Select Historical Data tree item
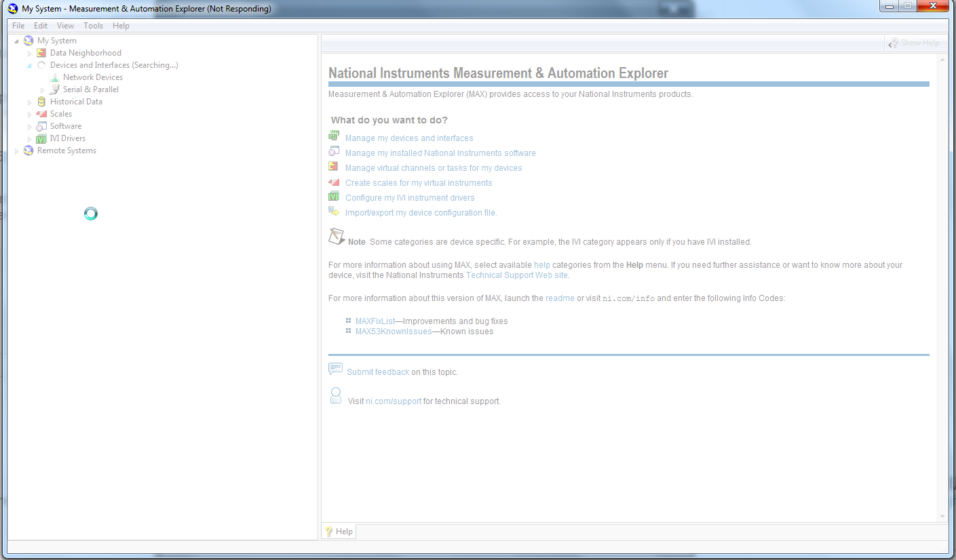956x560 pixels. 76,102
